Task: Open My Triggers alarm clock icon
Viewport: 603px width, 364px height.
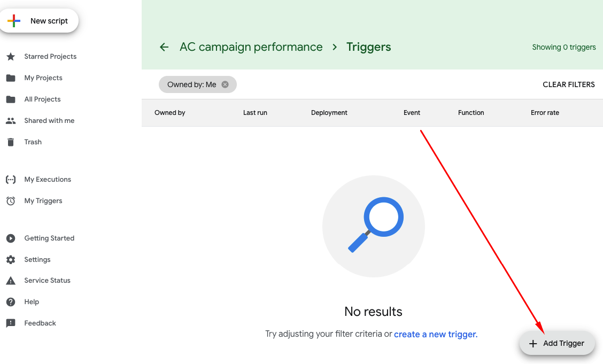Action: [x=11, y=201]
